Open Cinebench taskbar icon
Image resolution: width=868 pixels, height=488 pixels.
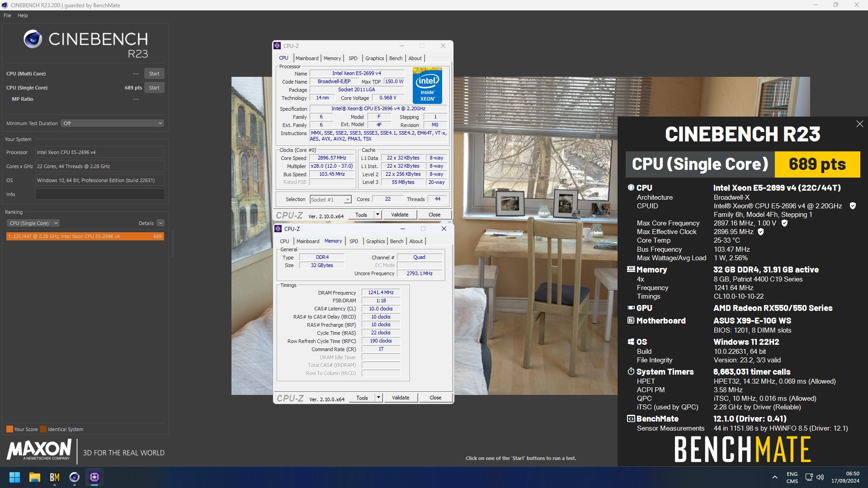[x=75, y=477]
